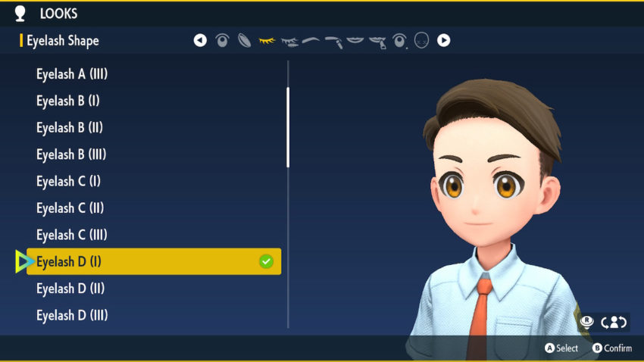Viewport: 644px width, 362px height.
Task: Click the LOOKS head icon in header
Action: pos(20,14)
